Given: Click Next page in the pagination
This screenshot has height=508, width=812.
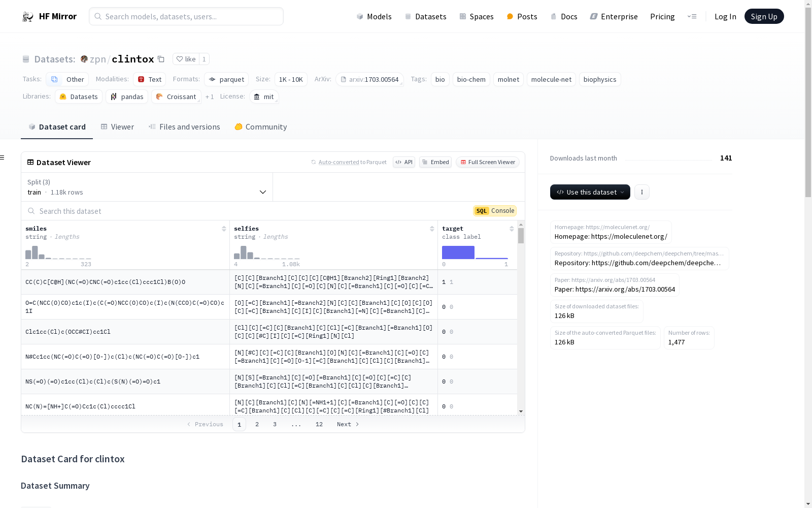Looking at the screenshot, I should pyautogui.click(x=348, y=424).
